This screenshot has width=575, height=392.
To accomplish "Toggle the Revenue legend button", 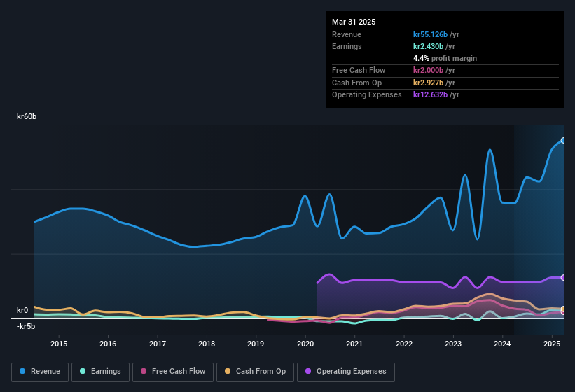I will 40,372.
